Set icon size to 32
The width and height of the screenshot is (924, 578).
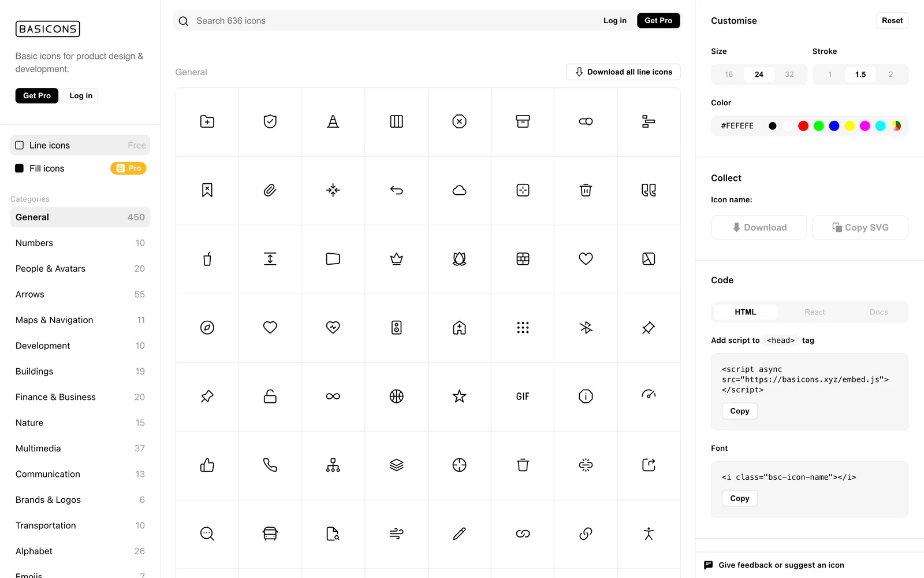coord(789,75)
